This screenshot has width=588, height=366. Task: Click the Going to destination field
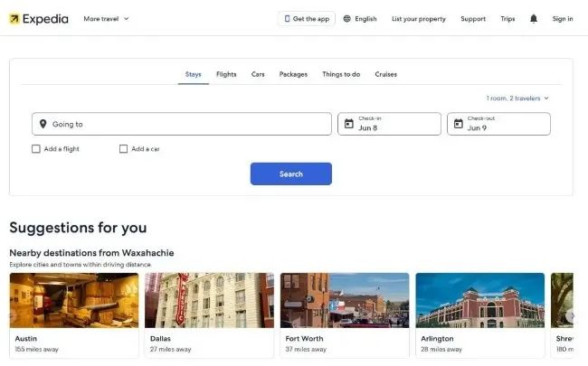coord(182,124)
